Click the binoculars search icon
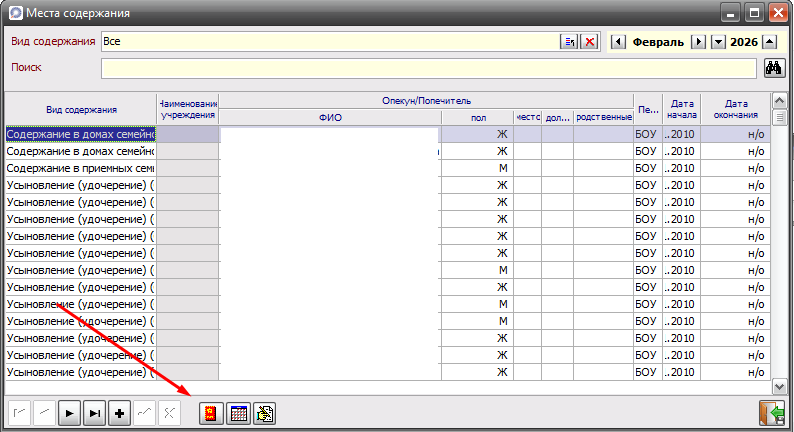The image size is (794, 432). point(773,68)
